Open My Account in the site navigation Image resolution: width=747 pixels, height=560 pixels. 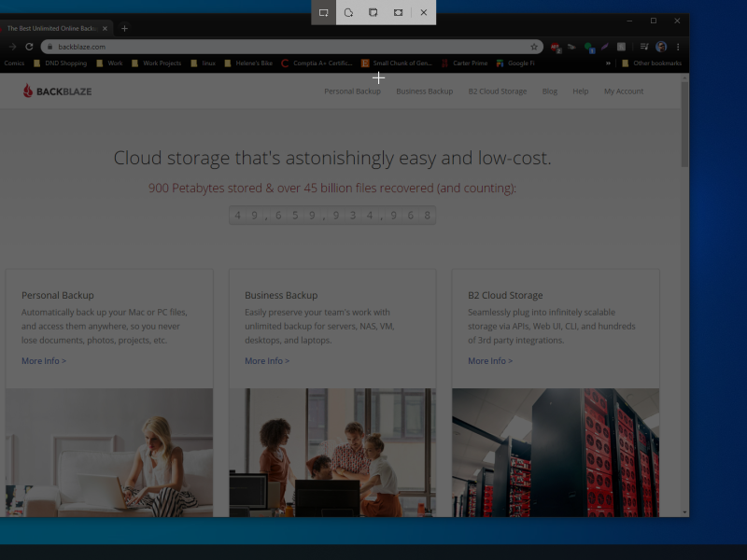coord(624,91)
